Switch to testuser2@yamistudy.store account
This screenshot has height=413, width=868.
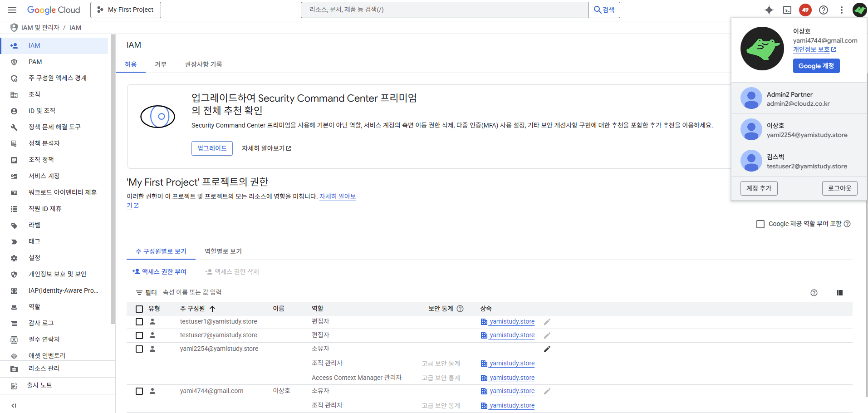coord(799,161)
